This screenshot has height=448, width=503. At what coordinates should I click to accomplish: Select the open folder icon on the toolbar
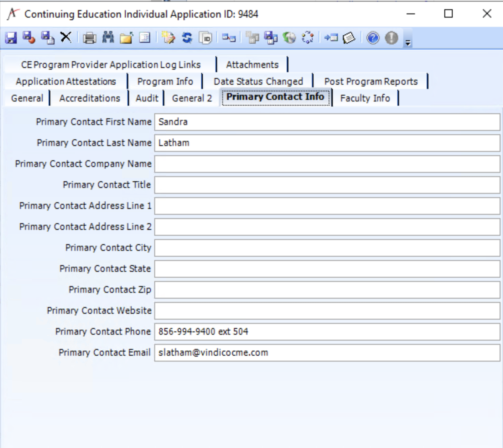coord(127,37)
